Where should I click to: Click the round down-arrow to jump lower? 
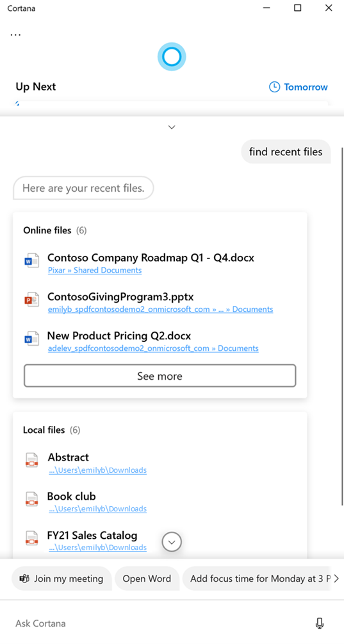point(172,542)
